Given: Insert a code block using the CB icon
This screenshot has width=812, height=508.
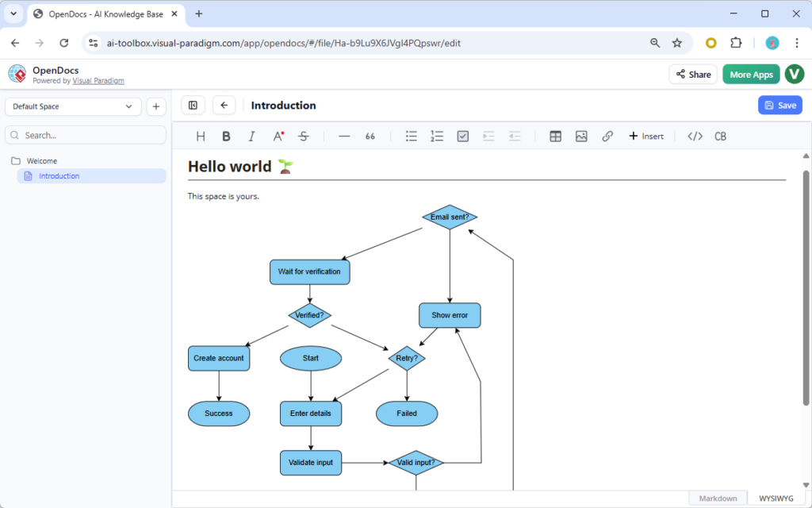Looking at the screenshot, I should tap(720, 136).
